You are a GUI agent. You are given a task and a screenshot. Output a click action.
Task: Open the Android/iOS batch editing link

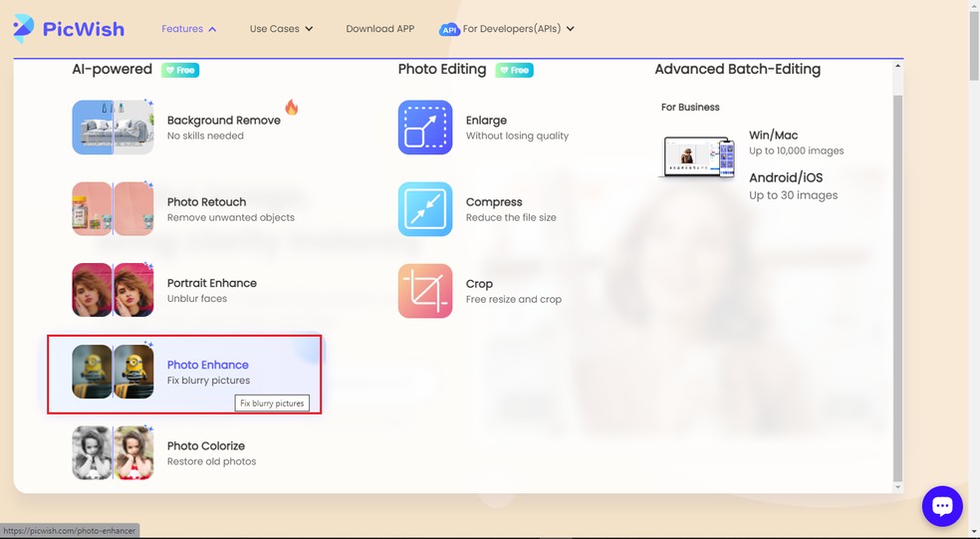tap(786, 177)
